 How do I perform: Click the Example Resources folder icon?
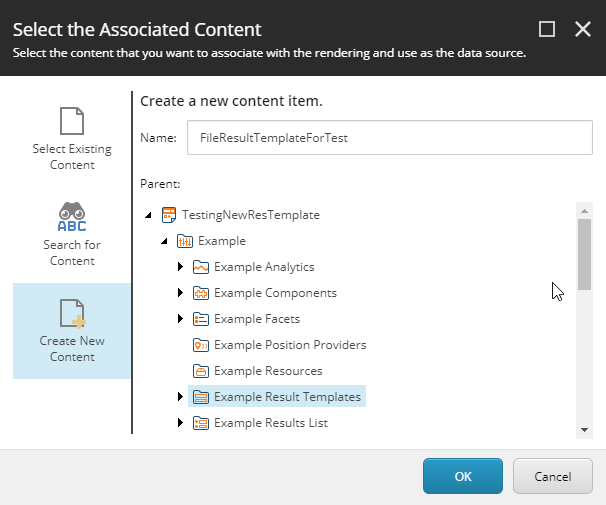[x=201, y=371]
